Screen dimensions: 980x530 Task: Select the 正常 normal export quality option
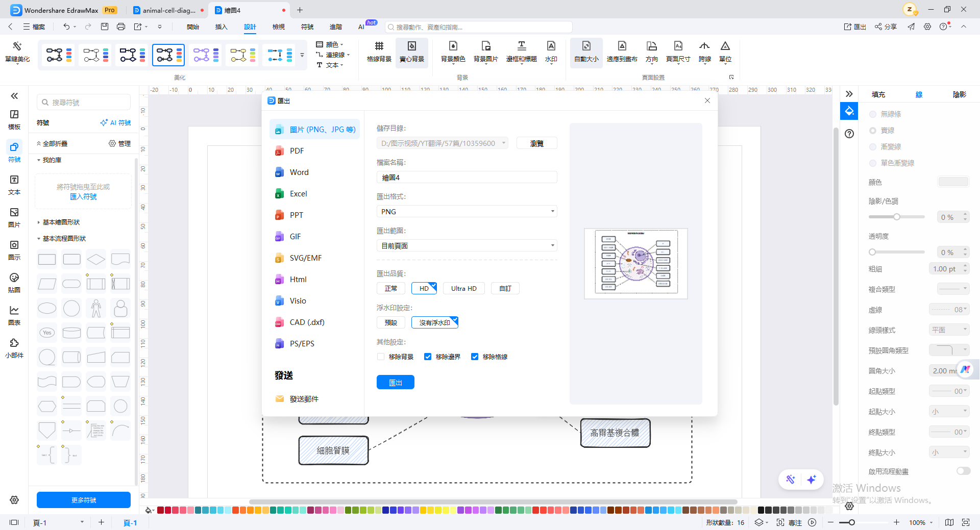(x=391, y=289)
